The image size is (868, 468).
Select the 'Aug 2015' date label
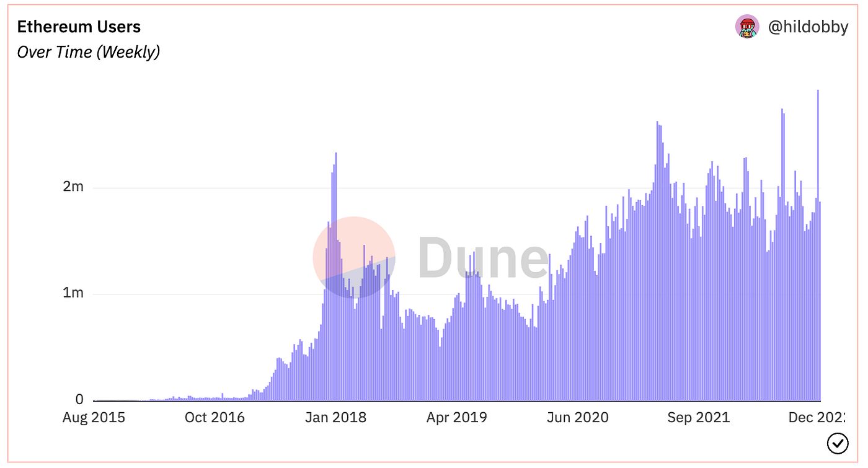94,418
